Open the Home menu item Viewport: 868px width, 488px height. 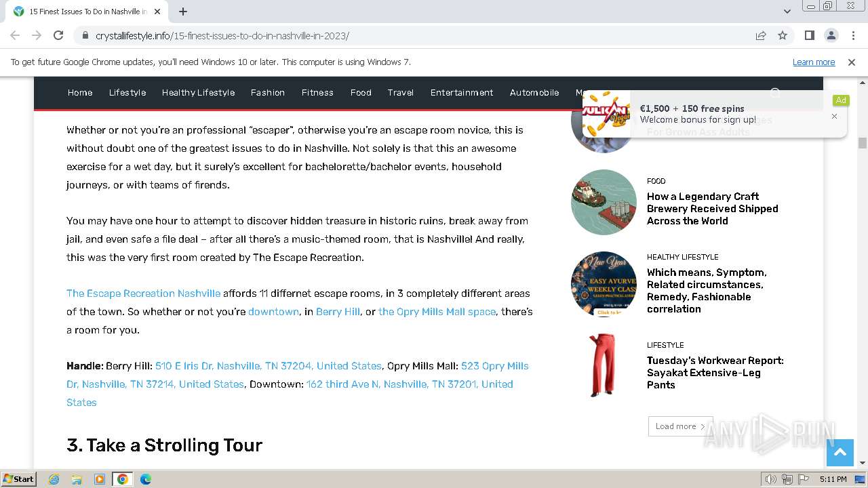tap(80, 93)
